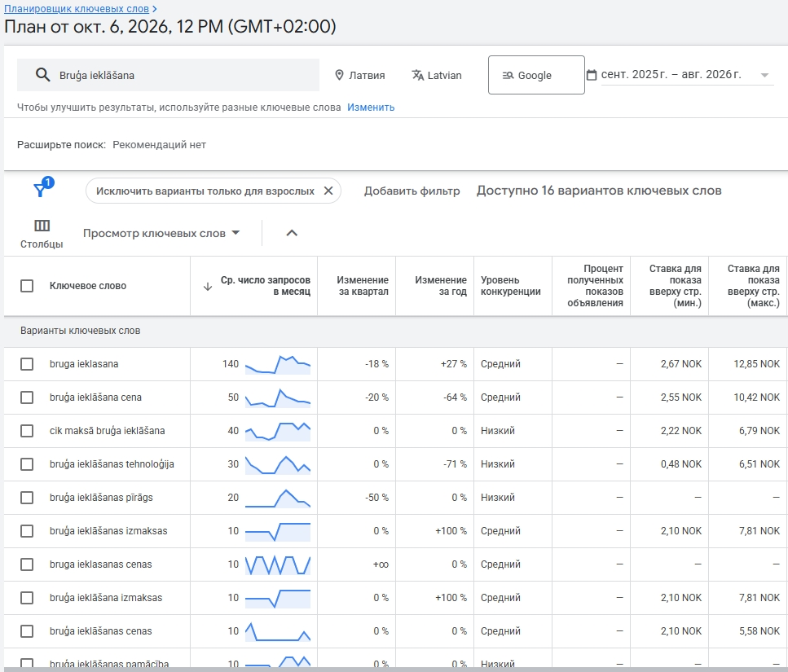Click the Изменить link
This screenshot has height=672, width=788.
371,107
